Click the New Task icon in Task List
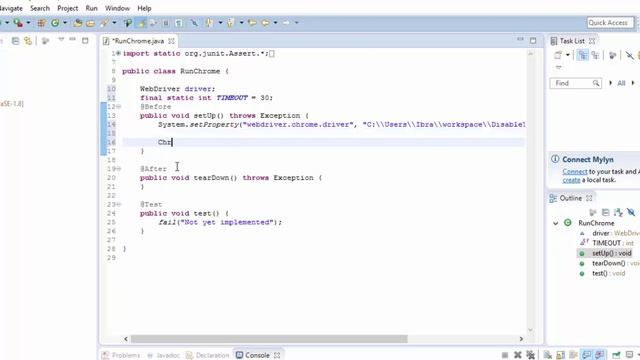 (558, 55)
